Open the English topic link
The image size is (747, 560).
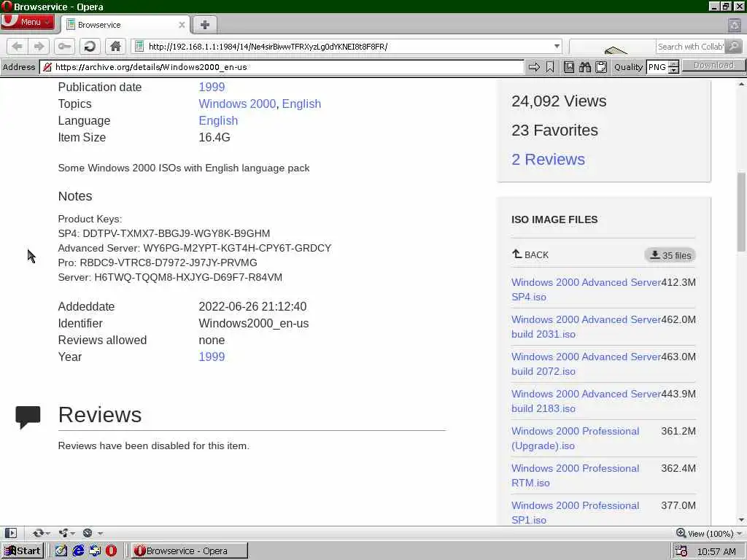pyautogui.click(x=301, y=104)
